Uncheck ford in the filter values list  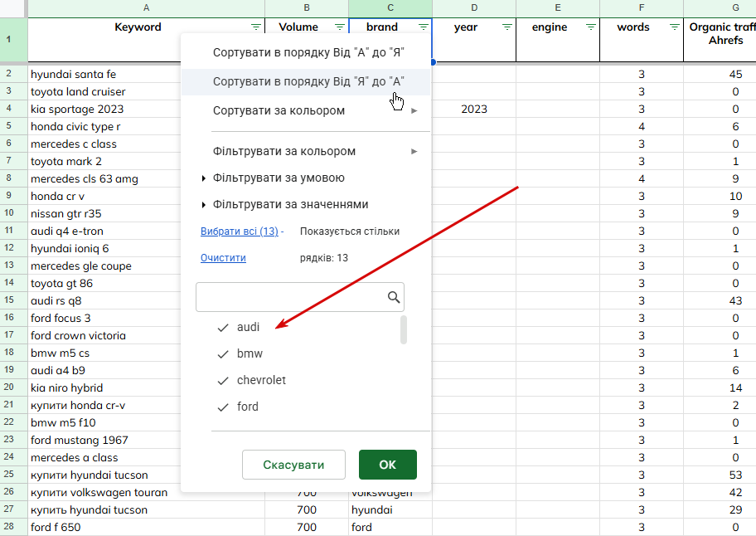[223, 407]
